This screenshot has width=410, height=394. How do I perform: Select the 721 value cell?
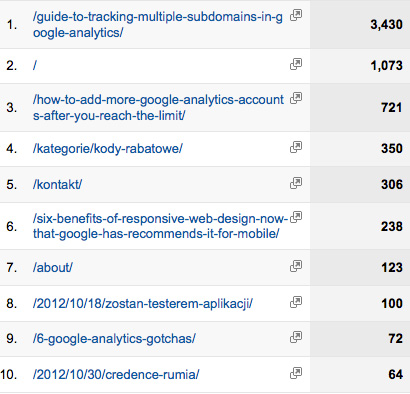392,108
